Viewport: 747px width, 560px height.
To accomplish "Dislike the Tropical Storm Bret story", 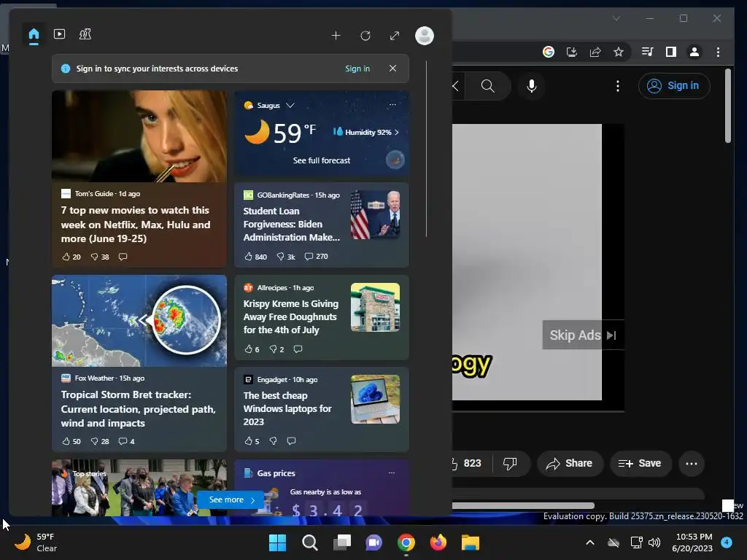I will (100, 441).
